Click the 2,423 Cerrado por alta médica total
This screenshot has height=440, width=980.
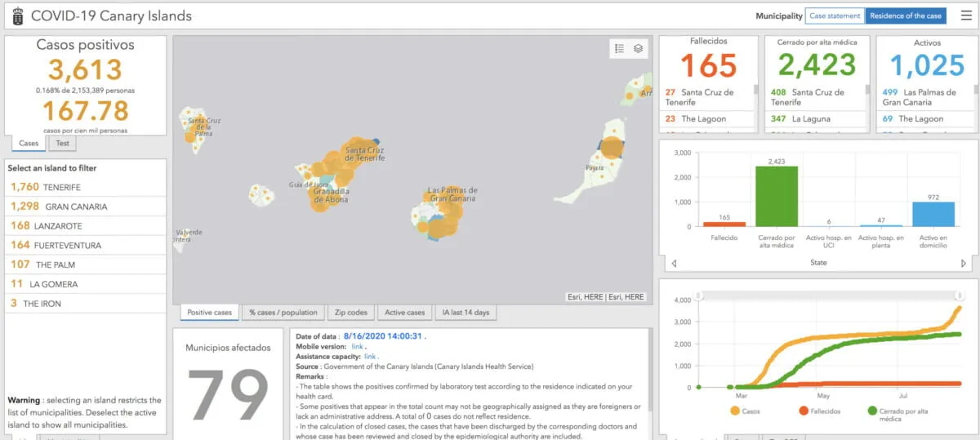tap(817, 65)
